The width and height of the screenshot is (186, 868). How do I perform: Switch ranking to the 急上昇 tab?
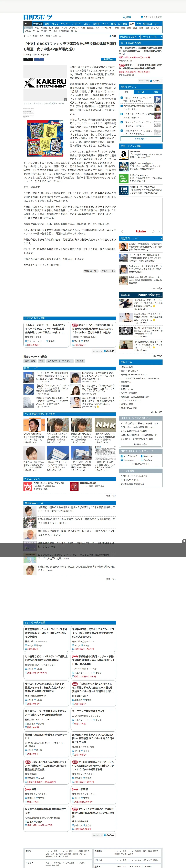[141, 92]
